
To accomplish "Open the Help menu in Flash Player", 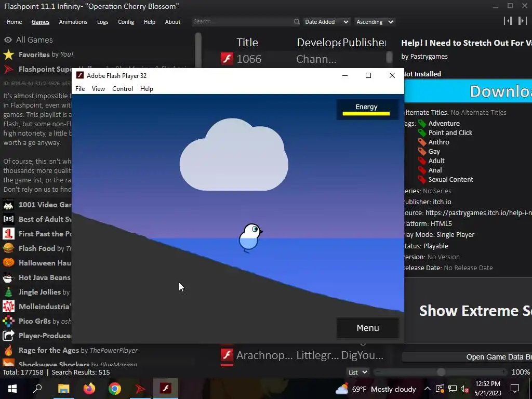I will click(x=147, y=88).
